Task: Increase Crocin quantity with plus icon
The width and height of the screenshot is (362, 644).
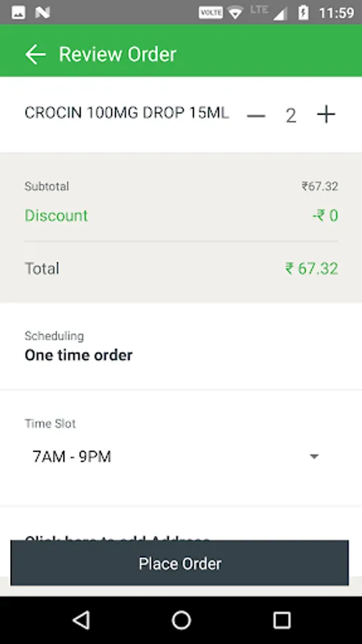Action: pyautogui.click(x=326, y=114)
